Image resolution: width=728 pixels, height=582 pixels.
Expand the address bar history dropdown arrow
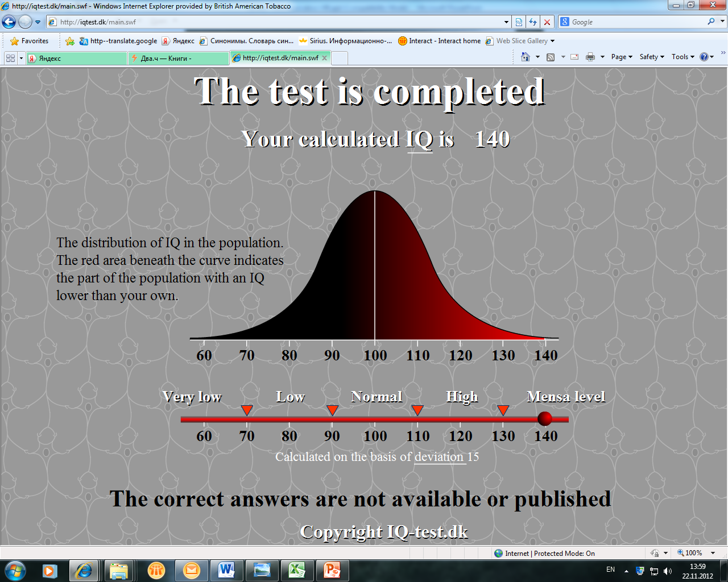[x=507, y=22]
